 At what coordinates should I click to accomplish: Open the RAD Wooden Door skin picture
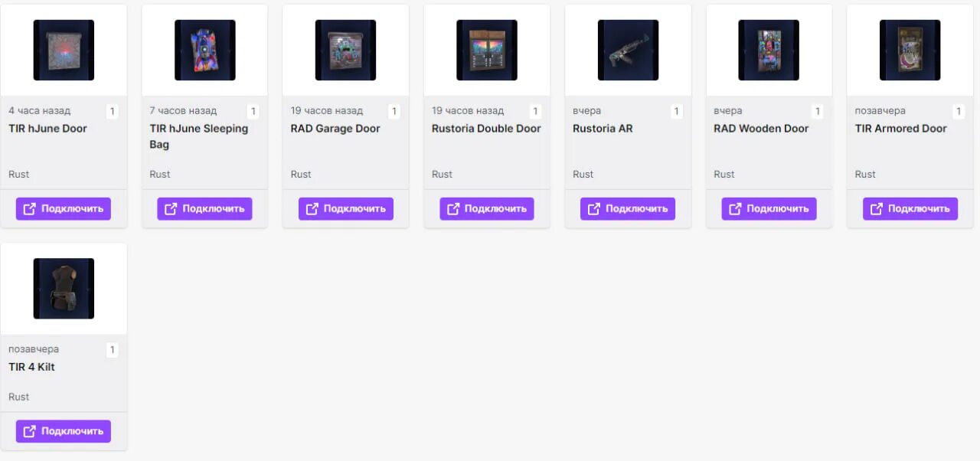click(x=769, y=50)
